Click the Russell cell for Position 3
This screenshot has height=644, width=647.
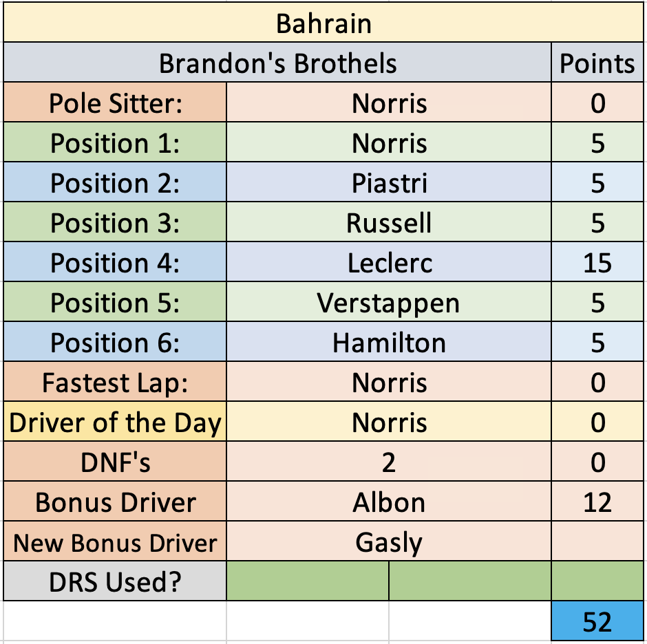click(389, 222)
